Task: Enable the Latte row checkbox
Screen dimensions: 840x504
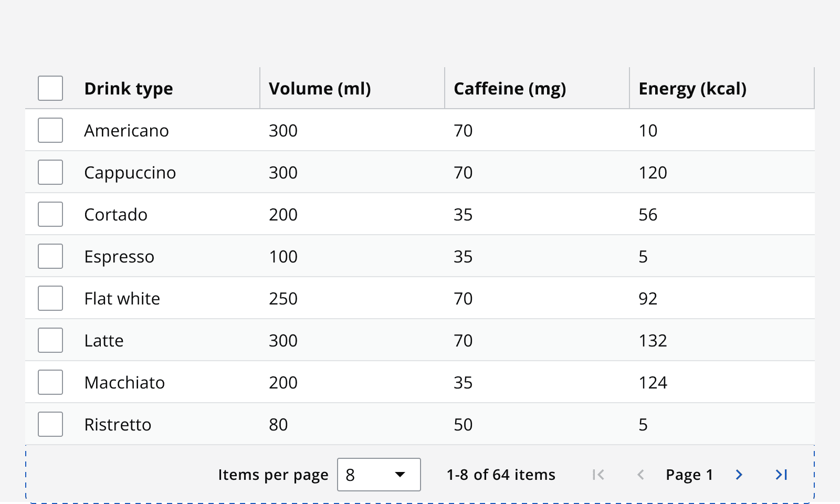Action: (x=50, y=340)
